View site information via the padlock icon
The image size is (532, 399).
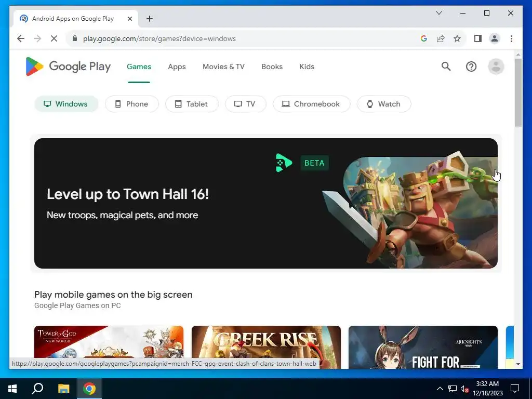75,38
